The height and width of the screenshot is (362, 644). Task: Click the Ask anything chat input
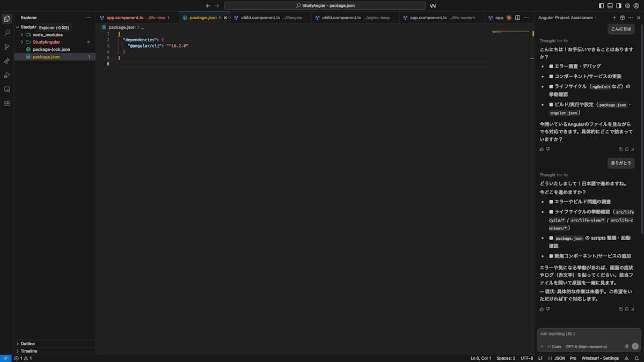pyautogui.click(x=589, y=334)
